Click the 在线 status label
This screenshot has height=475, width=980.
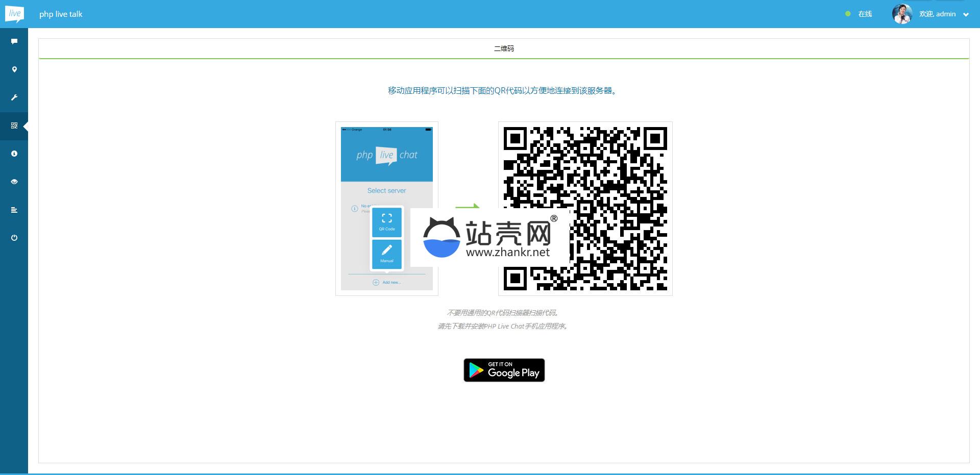tap(865, 14)
